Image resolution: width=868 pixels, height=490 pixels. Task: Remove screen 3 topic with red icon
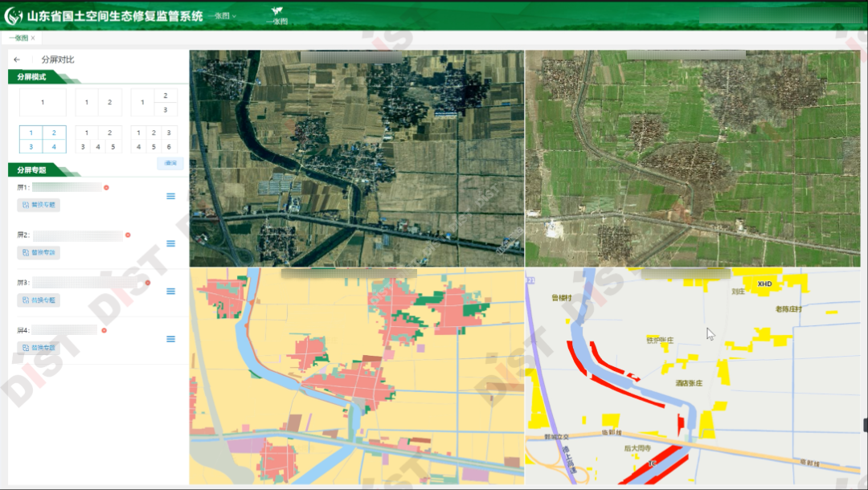tap(148, 283)
